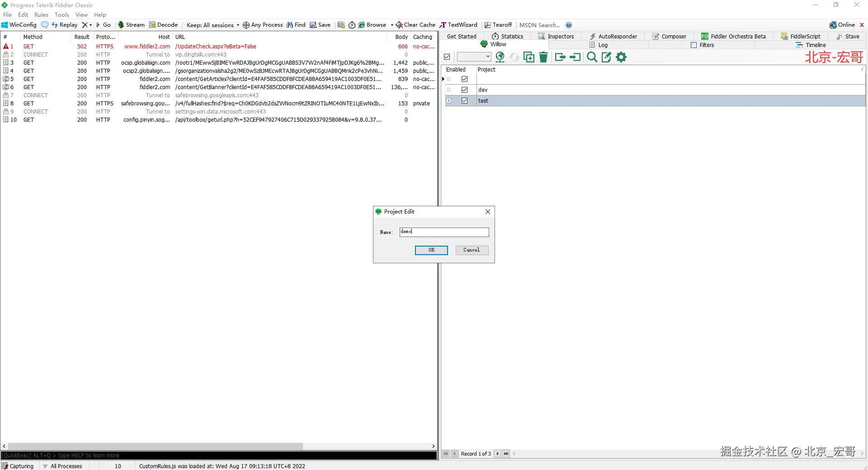Open the Rules menu

41,14
